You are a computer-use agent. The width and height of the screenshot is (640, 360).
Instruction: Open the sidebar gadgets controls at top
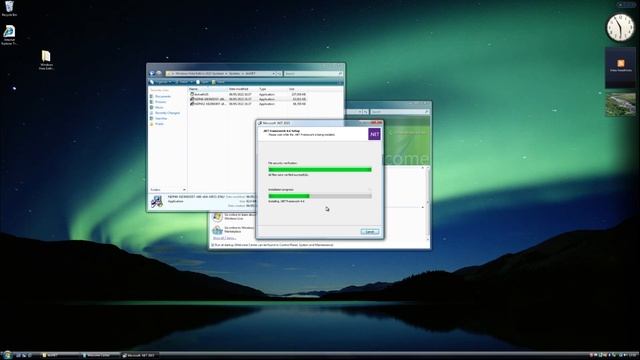tap(626, 4)
